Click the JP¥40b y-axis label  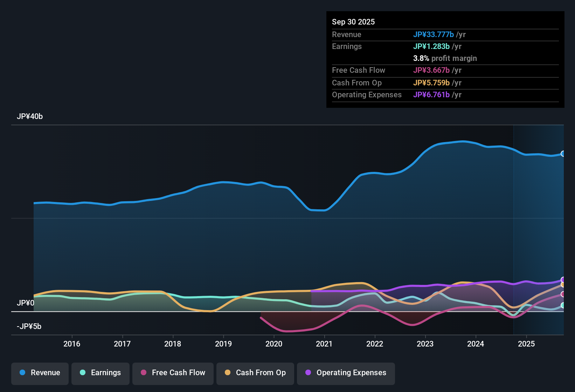pos(30,117)
